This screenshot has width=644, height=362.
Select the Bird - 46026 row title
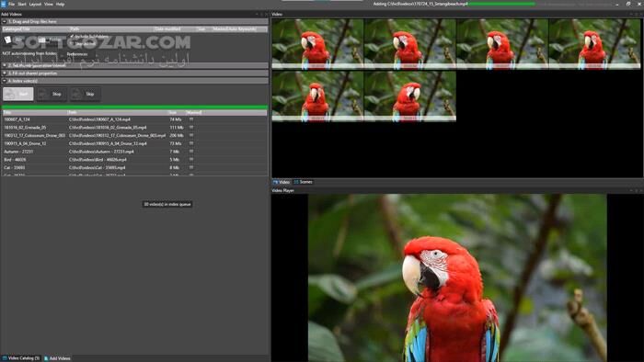(x=15, y=160)
